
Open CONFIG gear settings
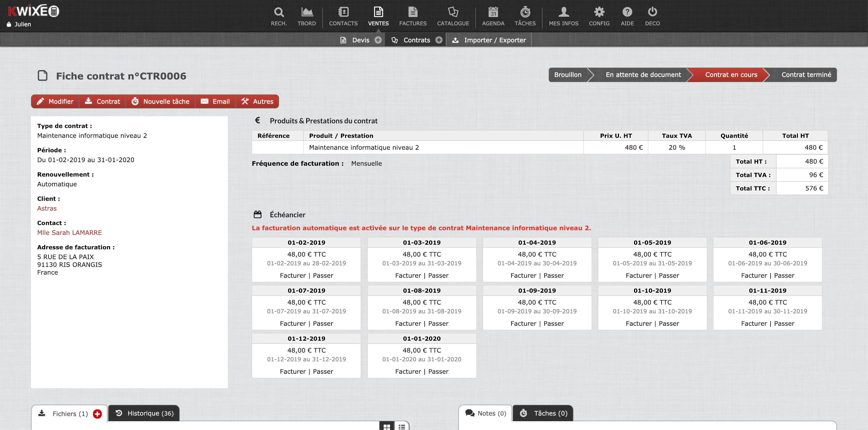(599, 12)
